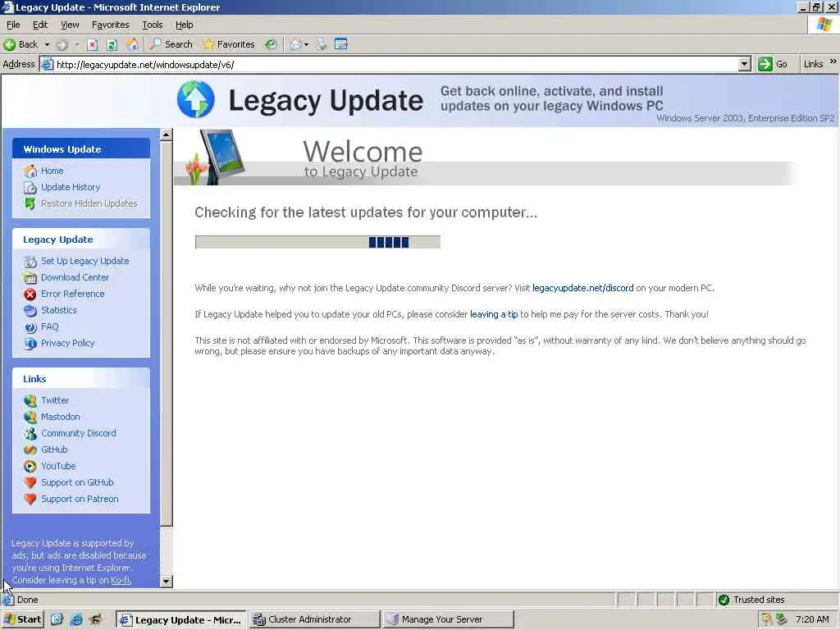Click the Back arrow icon

10,44
